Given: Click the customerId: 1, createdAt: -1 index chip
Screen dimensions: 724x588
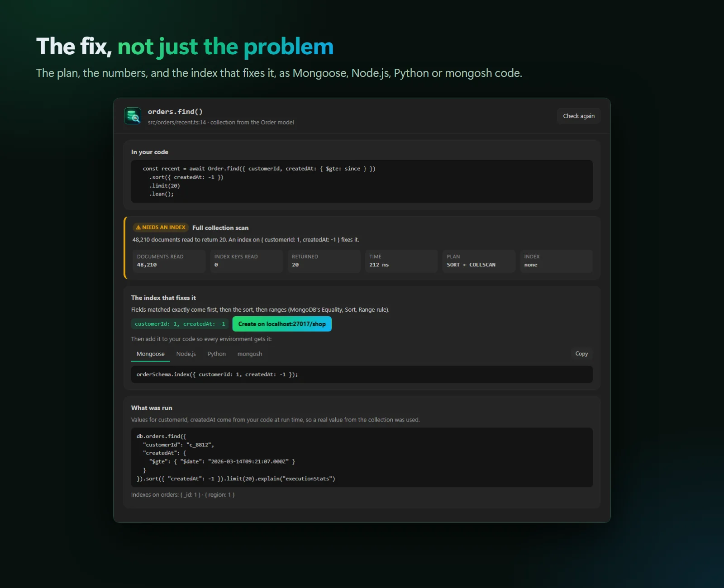Looking at the screenshot, I should click(180, 324).
